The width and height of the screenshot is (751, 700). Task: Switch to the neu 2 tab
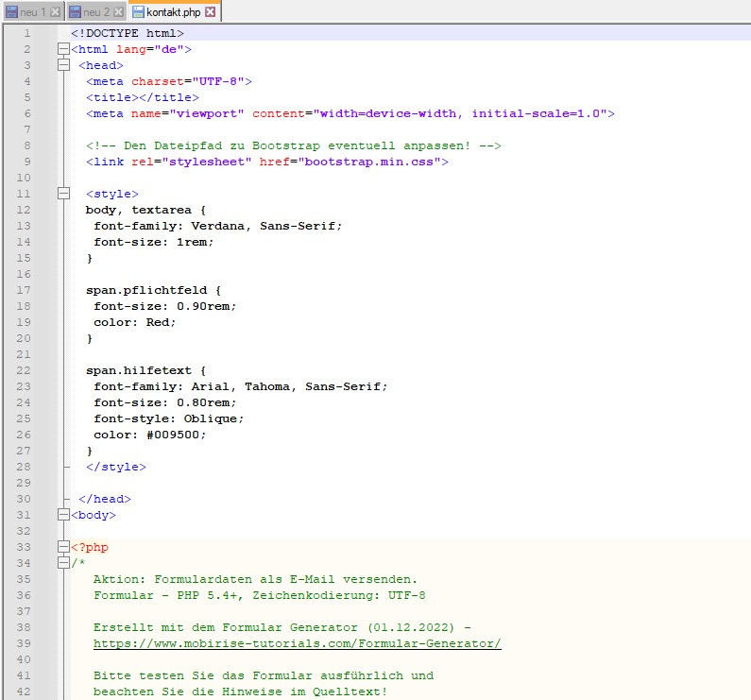point(95,12)
